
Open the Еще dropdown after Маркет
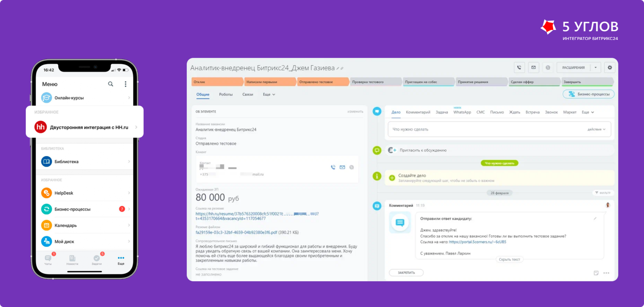588,112
